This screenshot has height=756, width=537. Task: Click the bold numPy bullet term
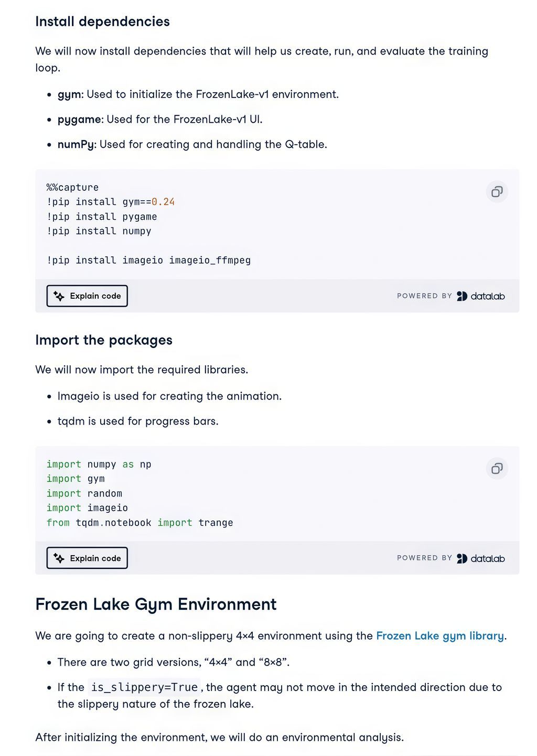pyautogui.click(x=76, y=145)
